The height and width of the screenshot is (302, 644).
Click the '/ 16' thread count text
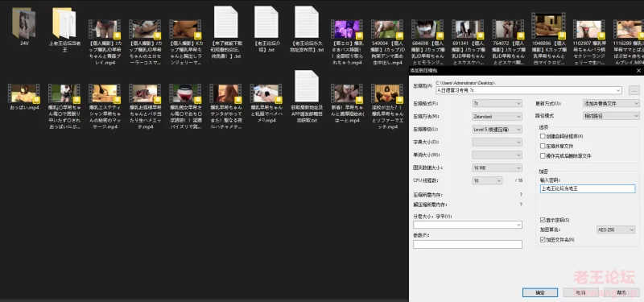(x=518, y=180)
